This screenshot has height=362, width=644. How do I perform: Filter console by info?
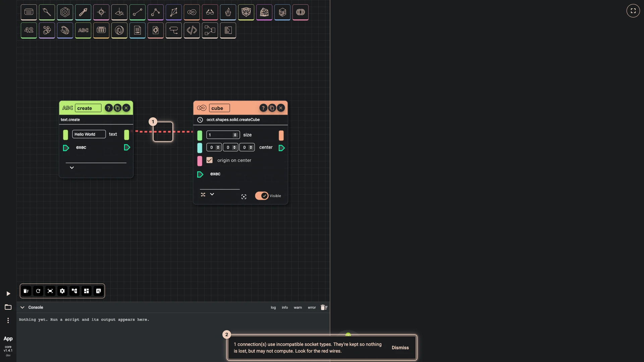[x=285, y=307]
